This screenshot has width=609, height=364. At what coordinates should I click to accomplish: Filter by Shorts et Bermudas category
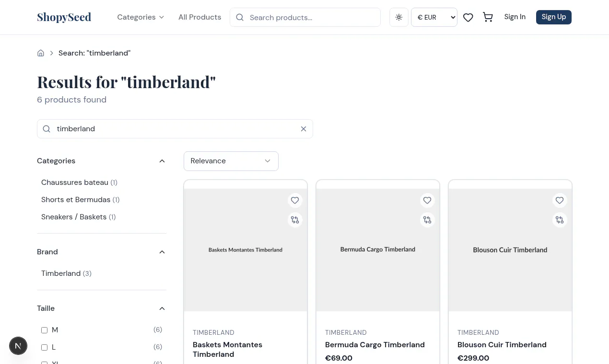[x=81, y=200]
